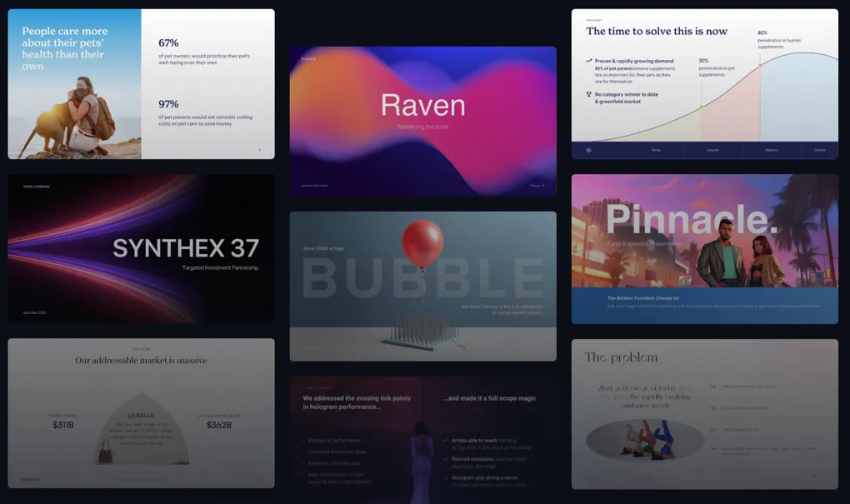Screen dimensions: 850x504
Task: Select 'The time to solve this is now' slide
Action: click(x=705, y=84)
